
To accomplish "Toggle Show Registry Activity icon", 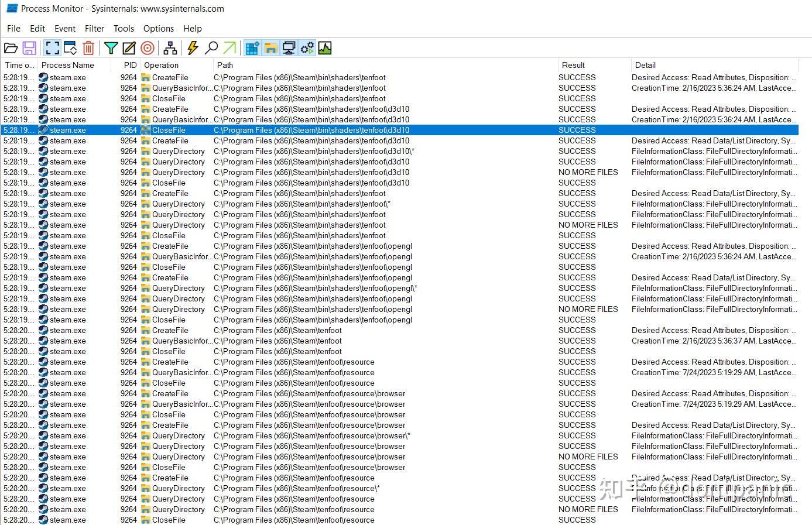I will pos(252,48).
